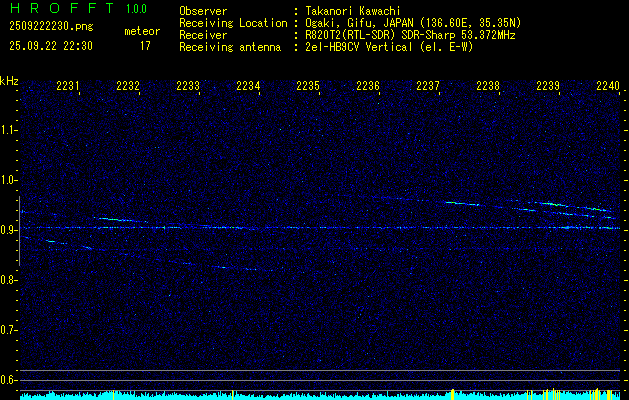Click the kHz axis unit label

tap(9, 81)
